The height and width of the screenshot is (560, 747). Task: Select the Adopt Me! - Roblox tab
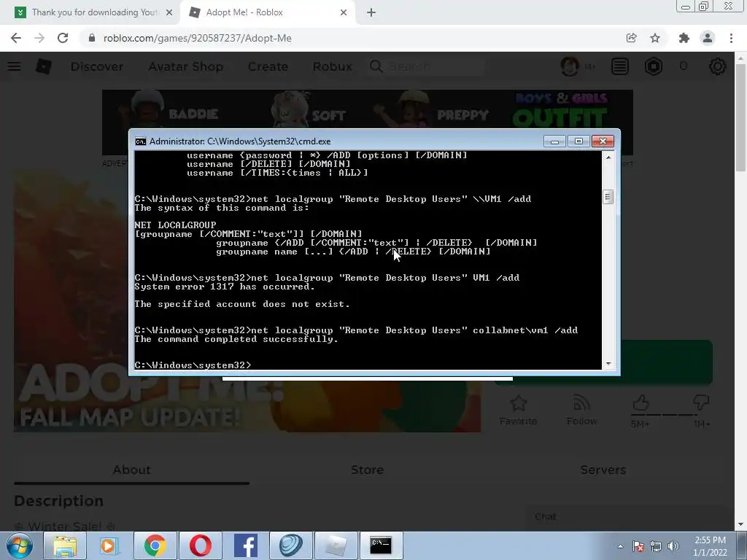[267, 12]
